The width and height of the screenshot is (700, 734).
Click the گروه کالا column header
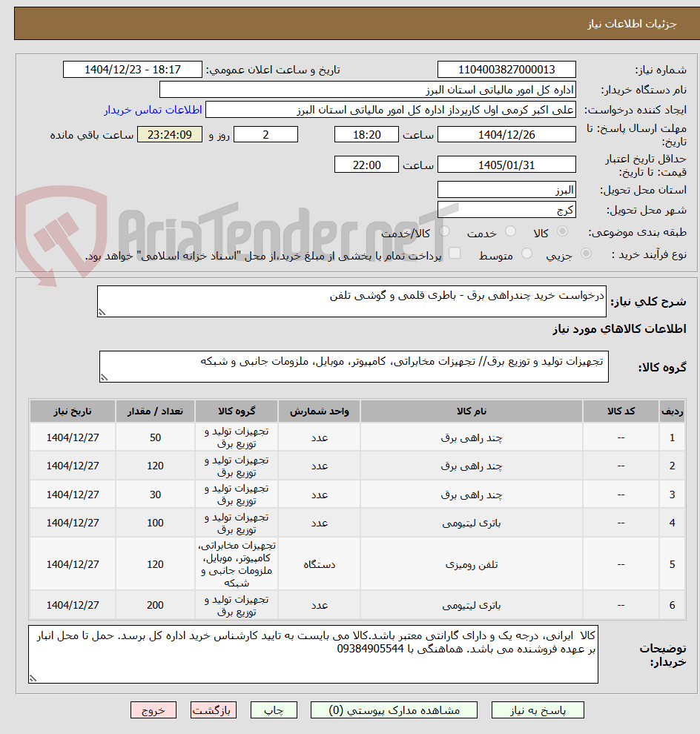(237, 411)
